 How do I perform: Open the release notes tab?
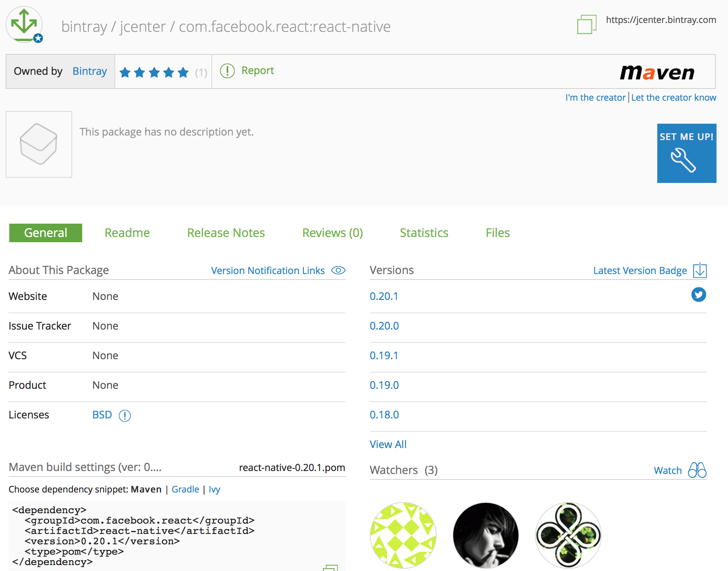(226, 232)
